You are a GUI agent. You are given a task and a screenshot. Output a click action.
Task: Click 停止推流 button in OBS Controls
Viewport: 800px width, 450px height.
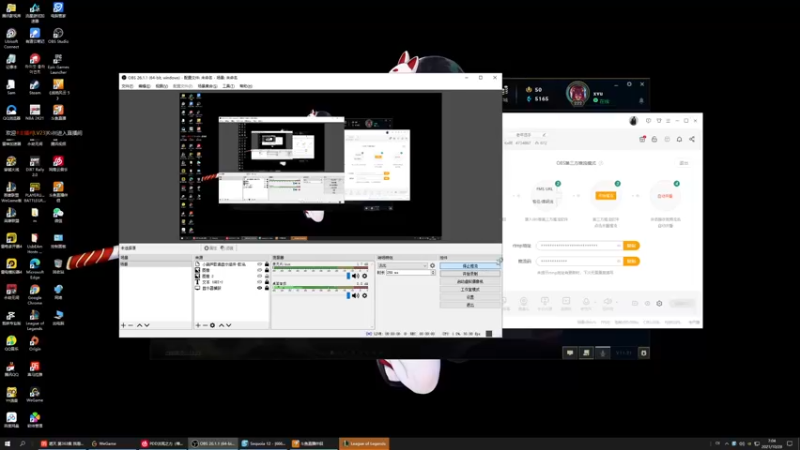(x=470, y=266)
